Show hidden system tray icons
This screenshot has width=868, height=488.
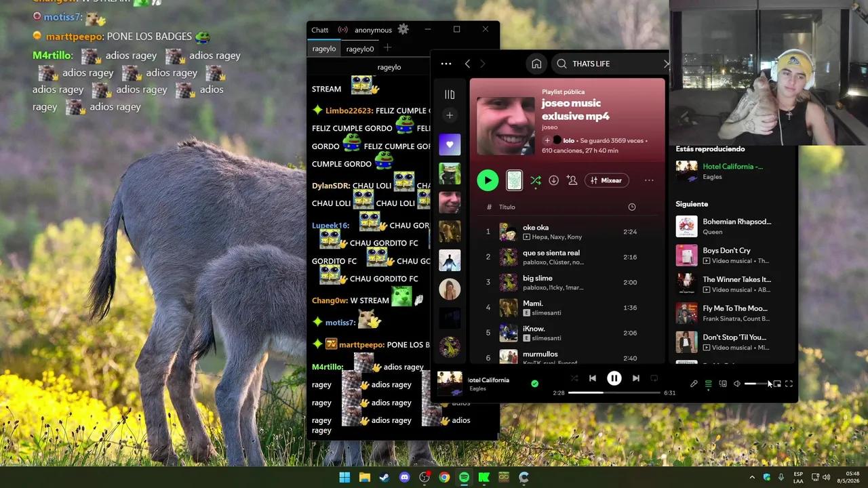[x=752, y=477]
